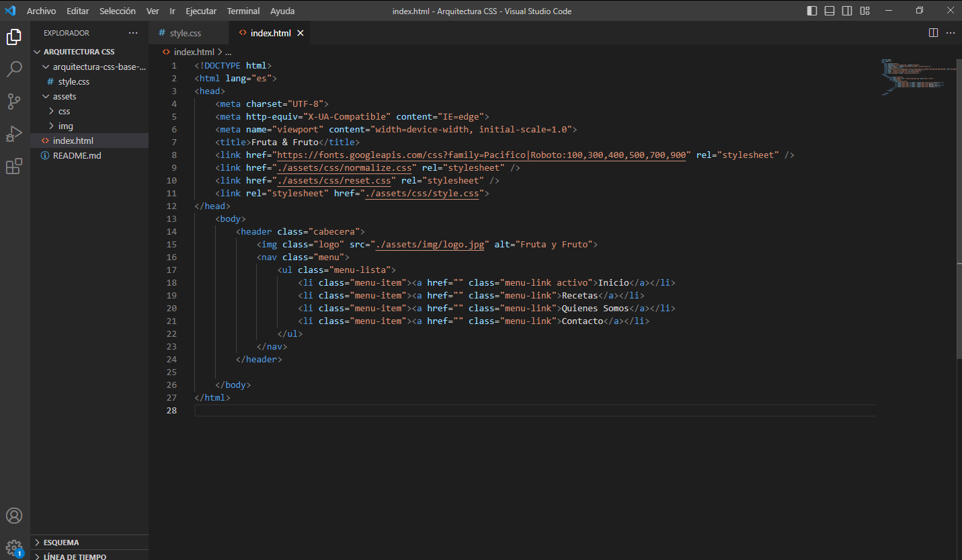Collapse the arquitectura-css-base folder
This screenshot has width=962, height=560.
(46, 67)
